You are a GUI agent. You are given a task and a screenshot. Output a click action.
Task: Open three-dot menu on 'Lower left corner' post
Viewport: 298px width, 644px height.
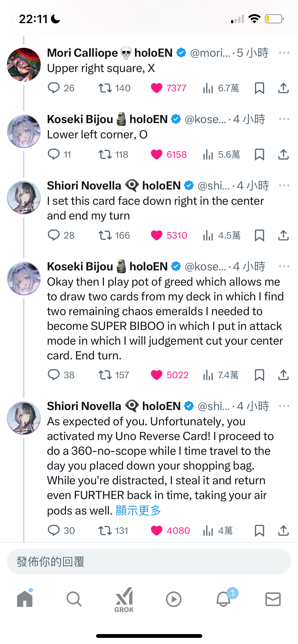click(284, 119)
